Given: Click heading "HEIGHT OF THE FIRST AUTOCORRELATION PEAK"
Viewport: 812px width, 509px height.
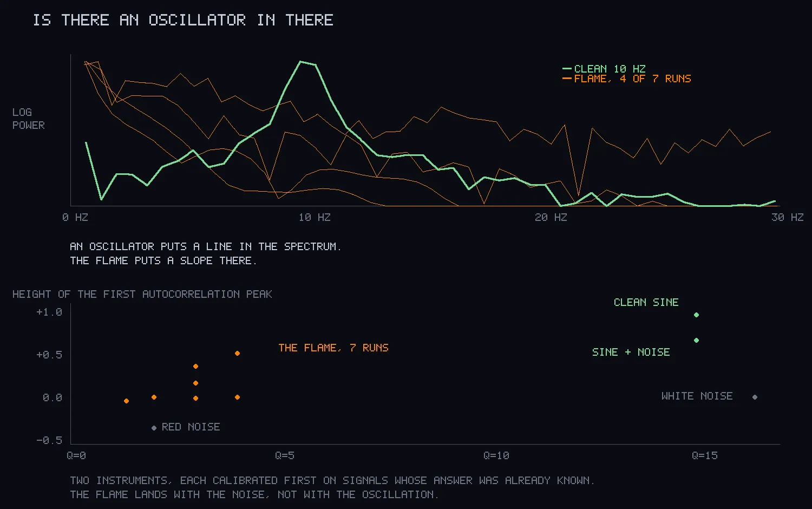Looking at the screenshot, I should [142, 294].
